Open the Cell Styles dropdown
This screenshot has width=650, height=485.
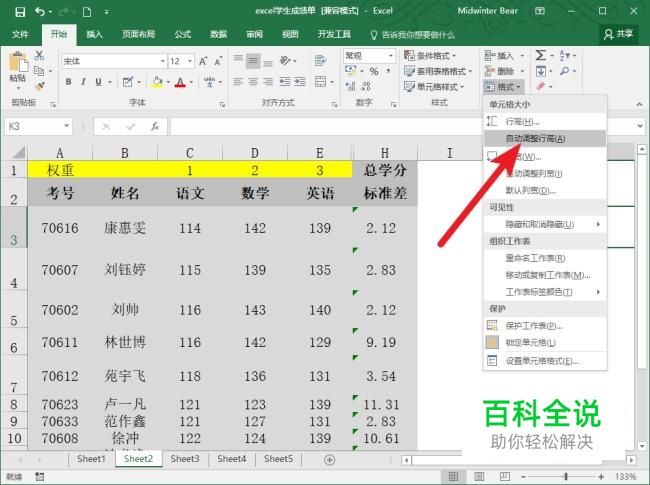[x=434, y=87]
